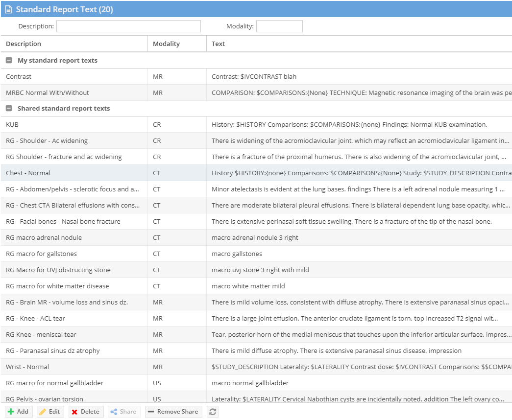Sort by Description column header

tap(74, 44)
